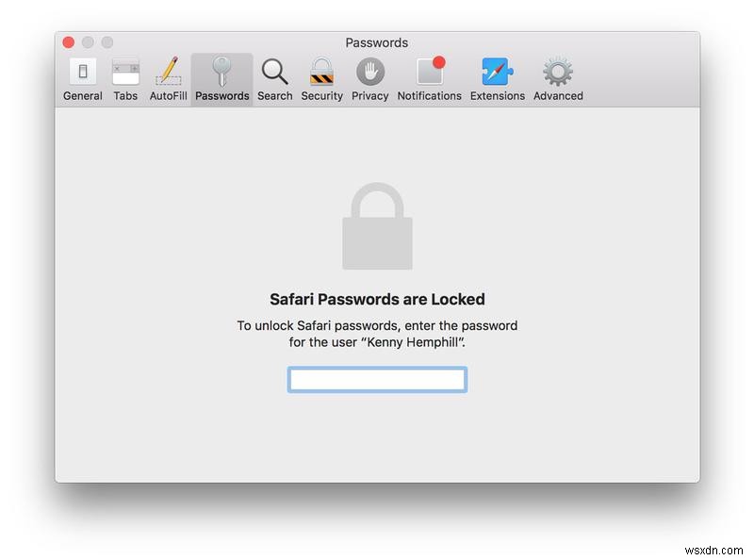The height and width of the screenshot is (560, 754).
Task: Open the Privacy hand icon
Action: (369, 73)
